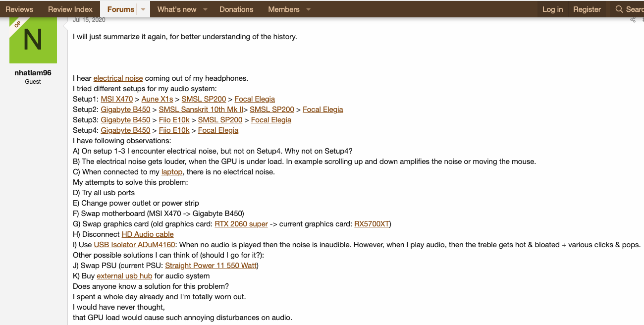644x325 pixels.
Task: Open Gigabyte B450 link in Setup4 row
Action: click(x=125, y=130)
